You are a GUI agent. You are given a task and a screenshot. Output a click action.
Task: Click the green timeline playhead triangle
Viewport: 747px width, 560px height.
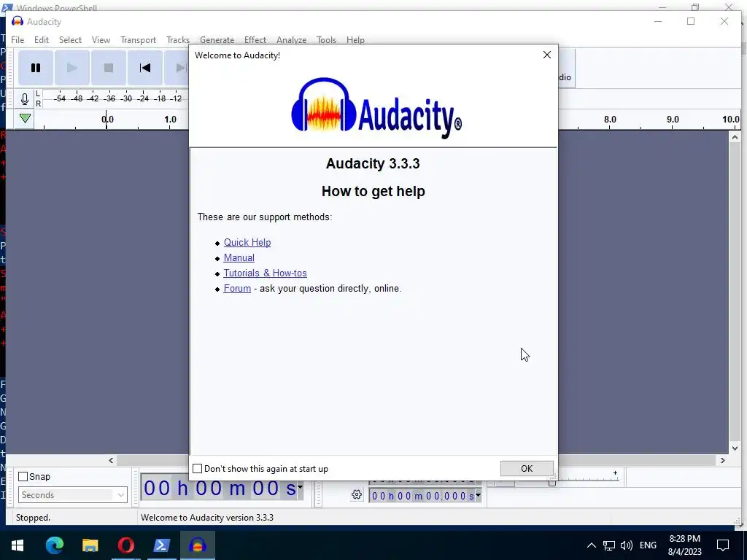tap(26, 118)
